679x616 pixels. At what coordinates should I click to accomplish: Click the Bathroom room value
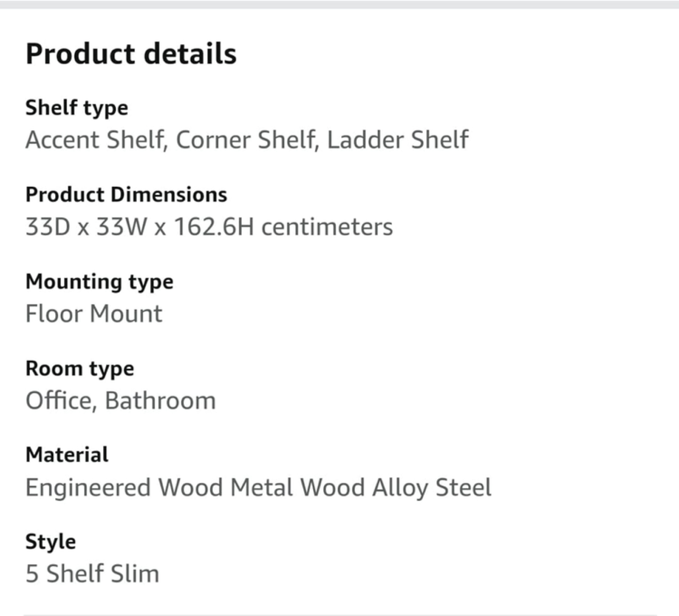pyautogui.click(x=160, y=401)
